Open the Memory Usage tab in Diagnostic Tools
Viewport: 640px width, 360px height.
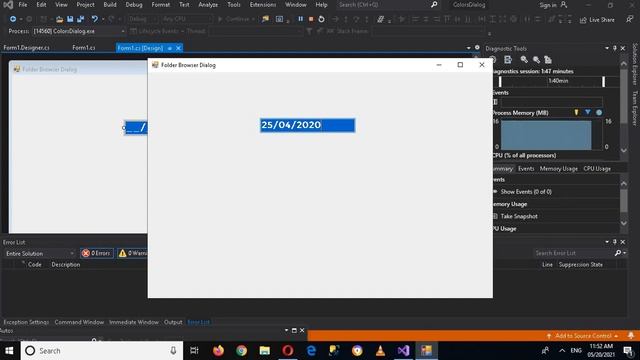[558, 169]
